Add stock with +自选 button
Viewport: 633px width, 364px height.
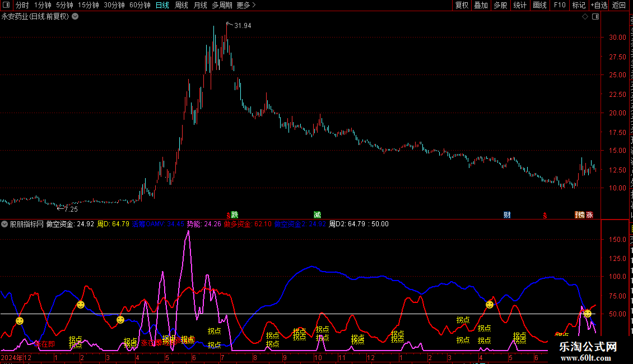point(599,5)
